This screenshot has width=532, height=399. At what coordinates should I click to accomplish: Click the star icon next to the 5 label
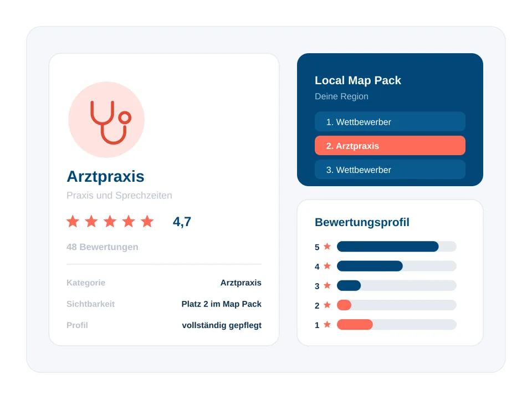pos(327,246)
